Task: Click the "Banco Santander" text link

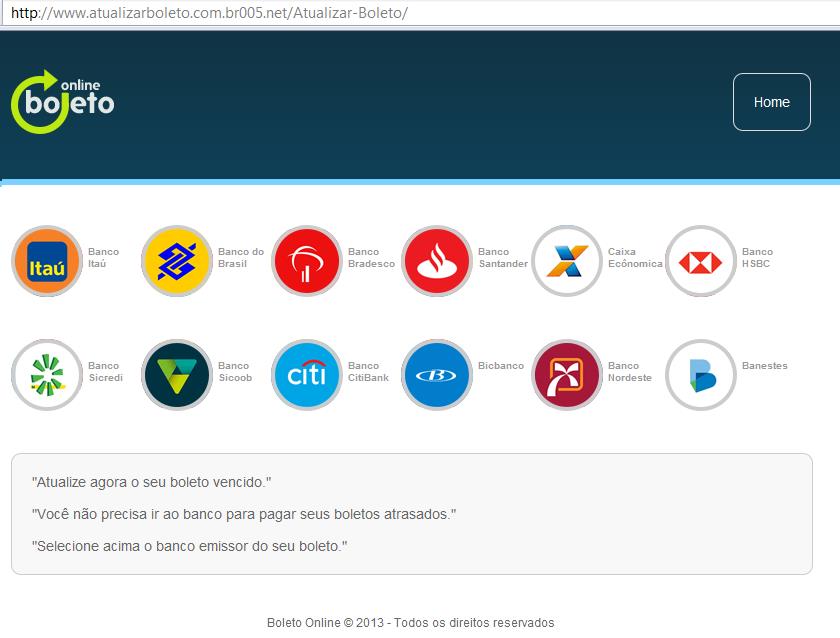Action: pos(503,258)
